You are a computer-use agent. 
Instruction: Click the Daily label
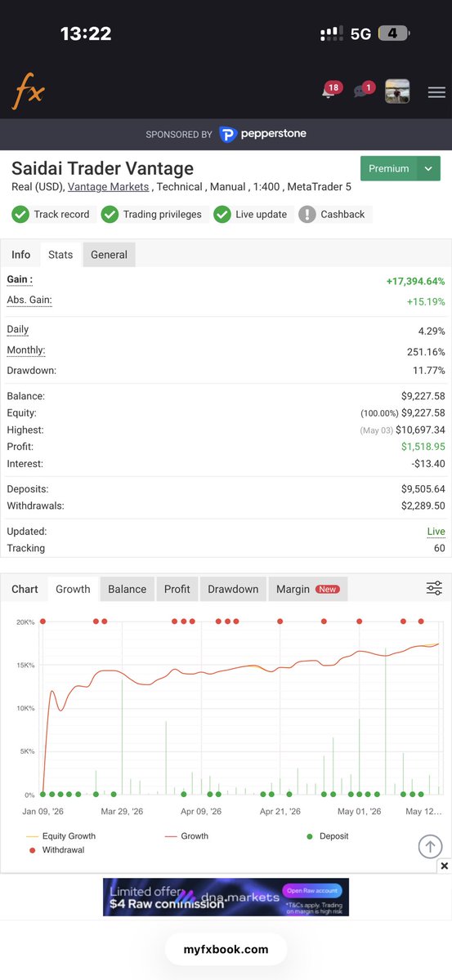(x=18, y=330)
